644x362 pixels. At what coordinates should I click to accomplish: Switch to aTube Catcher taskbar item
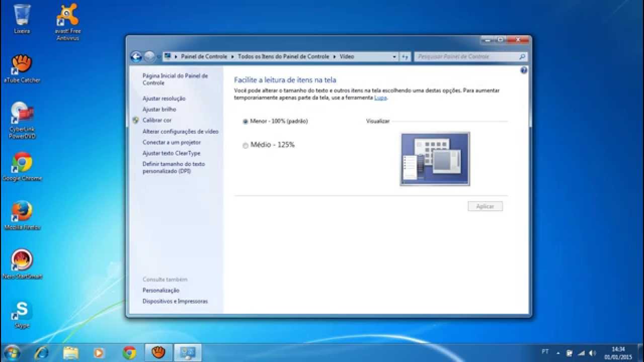[158, 352]
